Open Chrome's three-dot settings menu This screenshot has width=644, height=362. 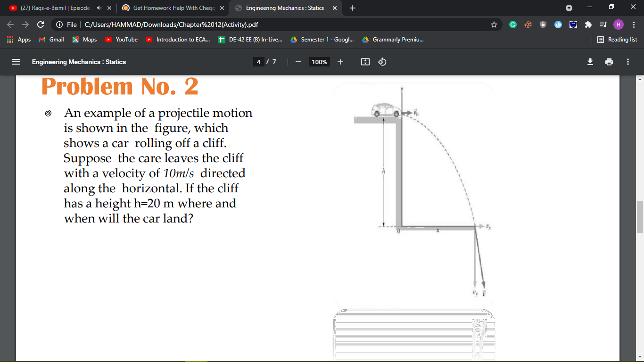pyautogui.click(x=634, y=24)
